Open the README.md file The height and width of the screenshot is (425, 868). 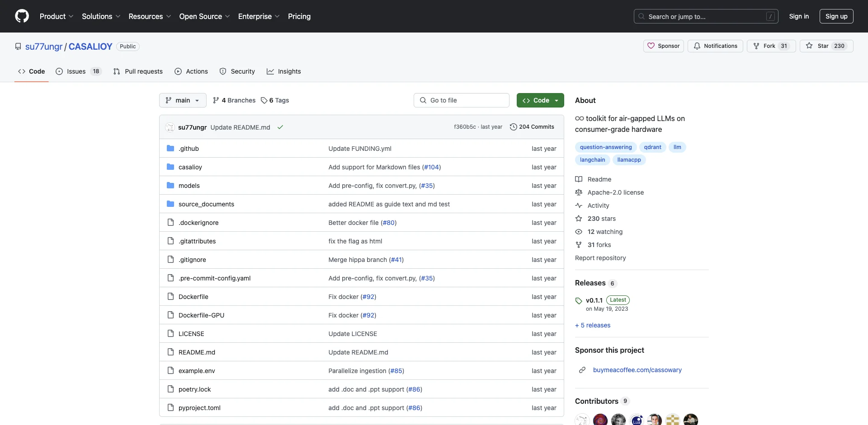(x=197, y=352)
